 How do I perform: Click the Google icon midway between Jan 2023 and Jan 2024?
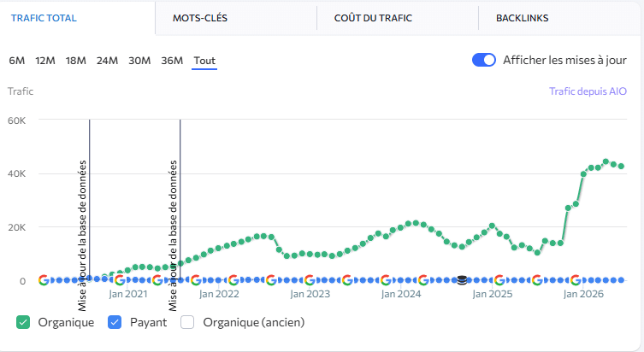click(347, 280)
